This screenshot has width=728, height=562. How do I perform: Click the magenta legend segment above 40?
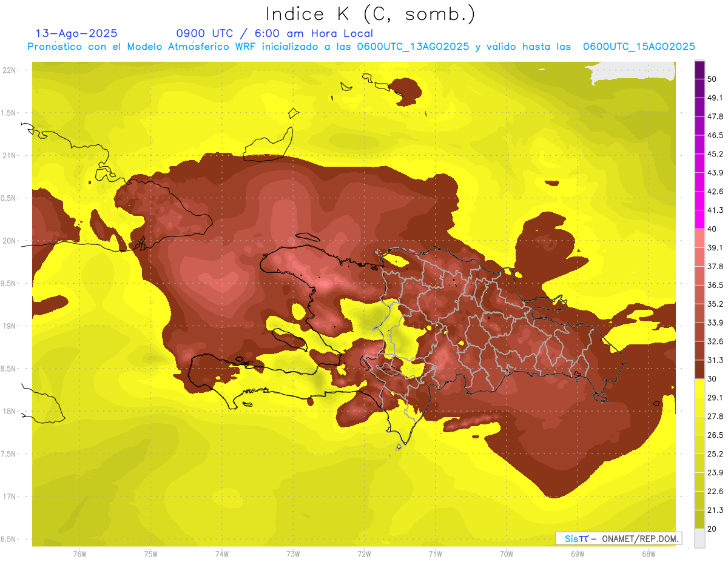(699, 219)
